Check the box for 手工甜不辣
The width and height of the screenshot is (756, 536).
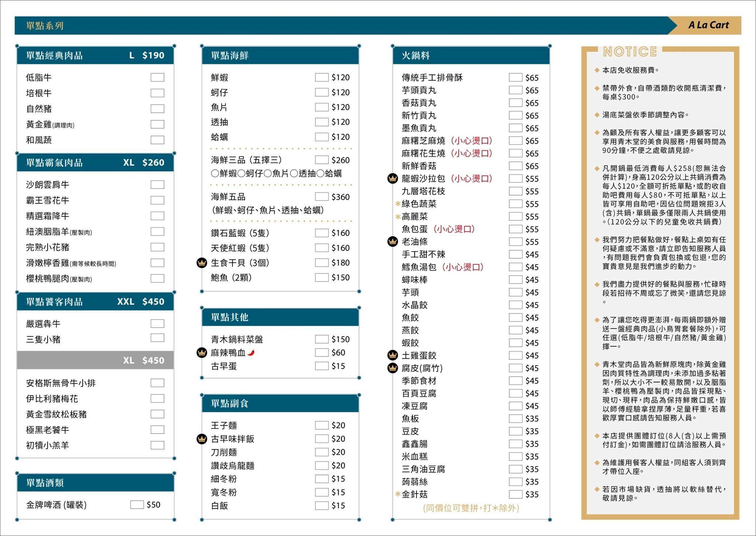[x=516, y=254]
